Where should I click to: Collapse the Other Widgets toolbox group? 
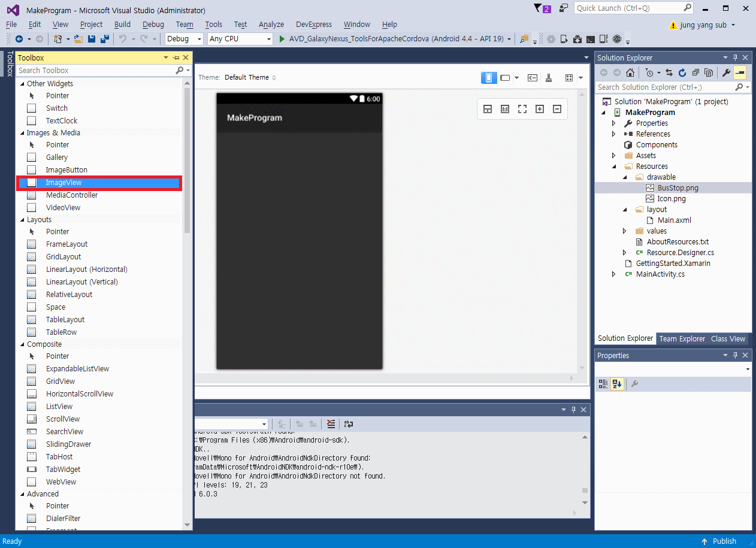coord(22,84)
